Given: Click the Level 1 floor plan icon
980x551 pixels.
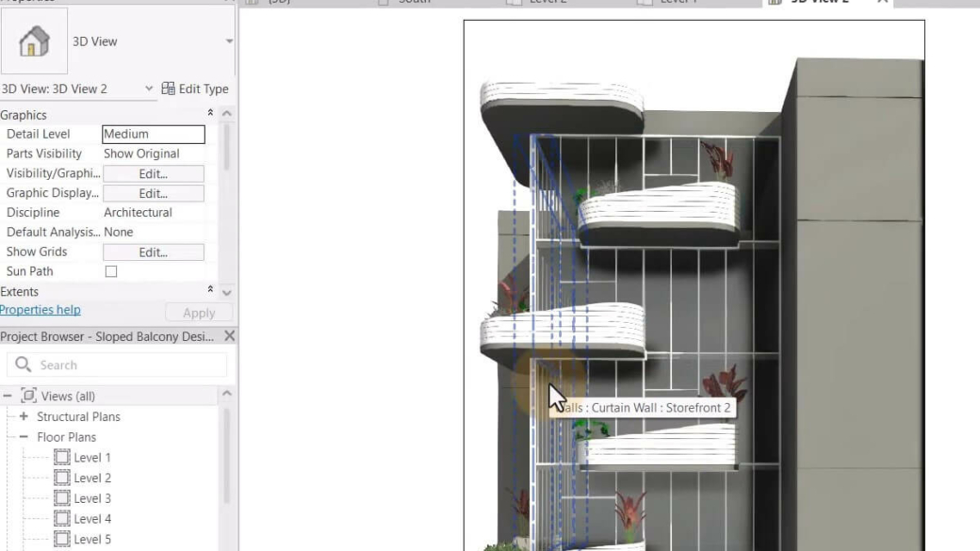Looking at the screenshot, I should point(62,458).
